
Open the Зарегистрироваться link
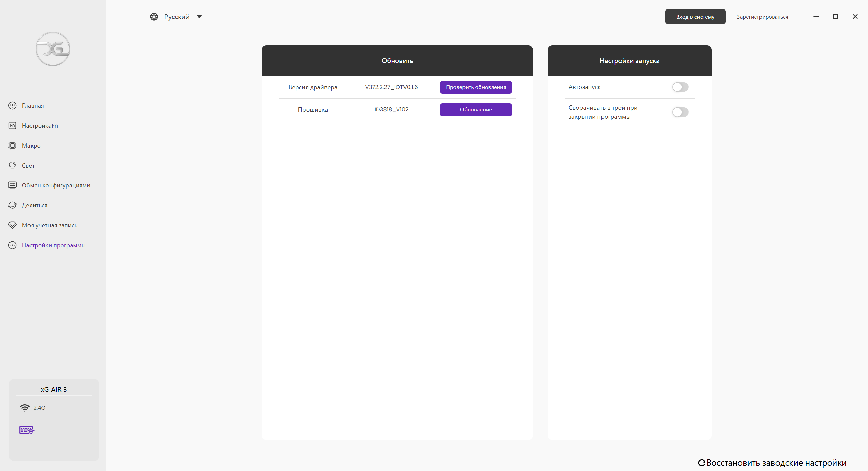762,17
